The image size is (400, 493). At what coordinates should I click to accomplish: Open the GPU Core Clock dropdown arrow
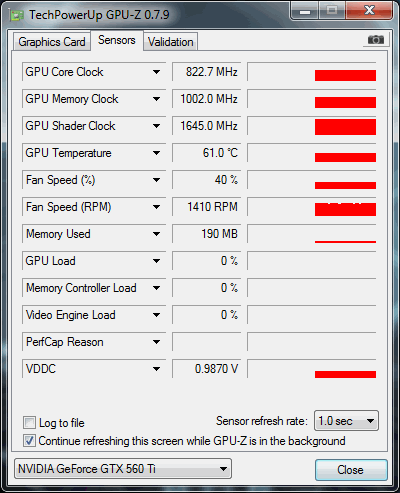(156, 72)
